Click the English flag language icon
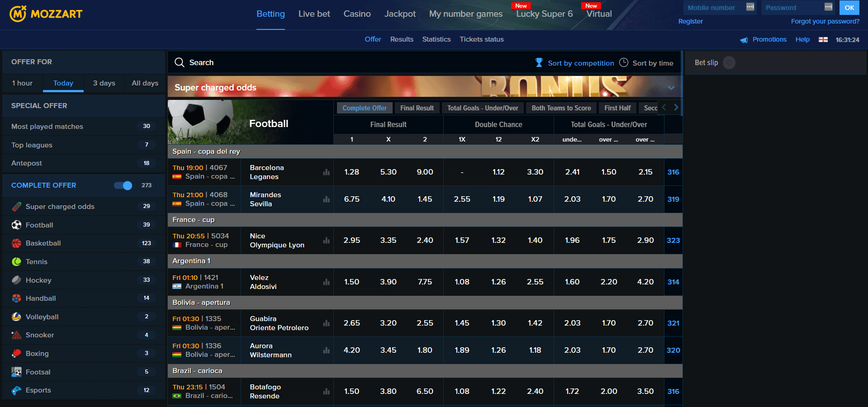Screen dimensions: 868x407 pos(823,40)
